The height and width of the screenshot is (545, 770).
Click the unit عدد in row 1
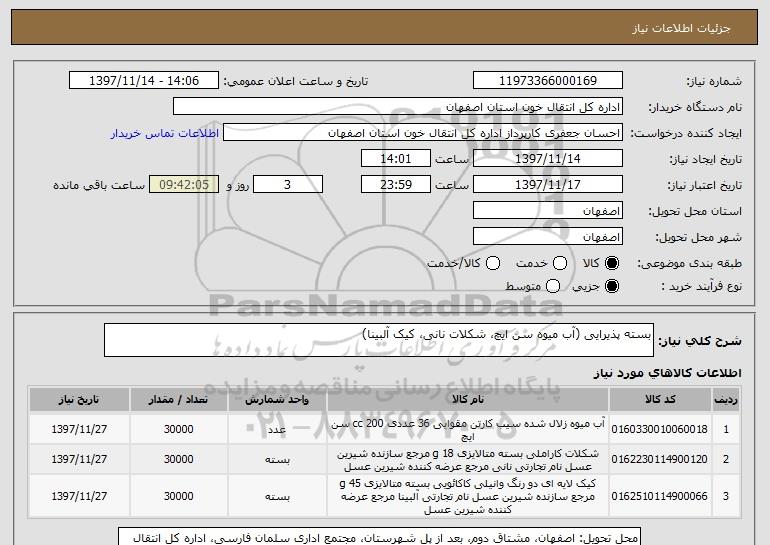277,430
